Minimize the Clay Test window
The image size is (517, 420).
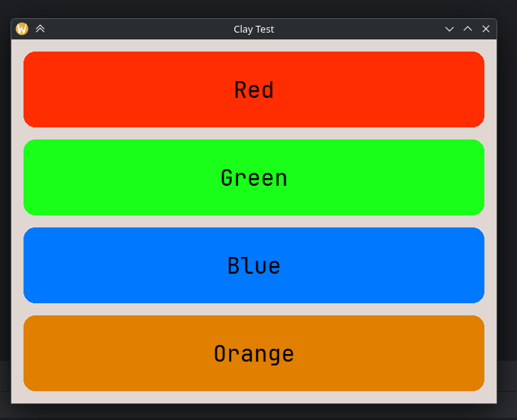[450, 29]
